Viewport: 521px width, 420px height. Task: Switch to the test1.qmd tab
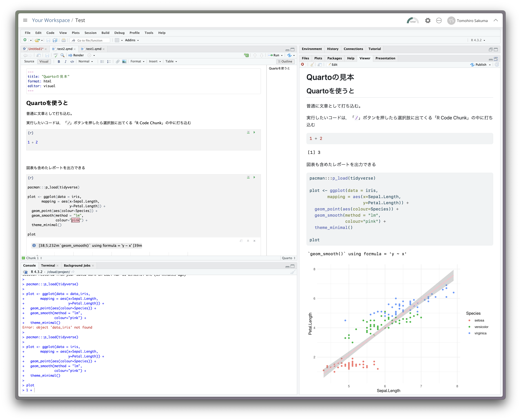94,49
